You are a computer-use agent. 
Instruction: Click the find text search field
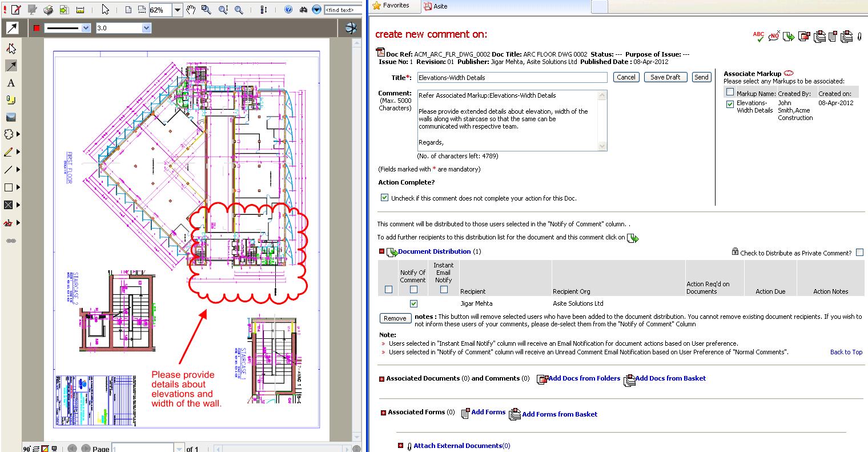tap(343, 10)
